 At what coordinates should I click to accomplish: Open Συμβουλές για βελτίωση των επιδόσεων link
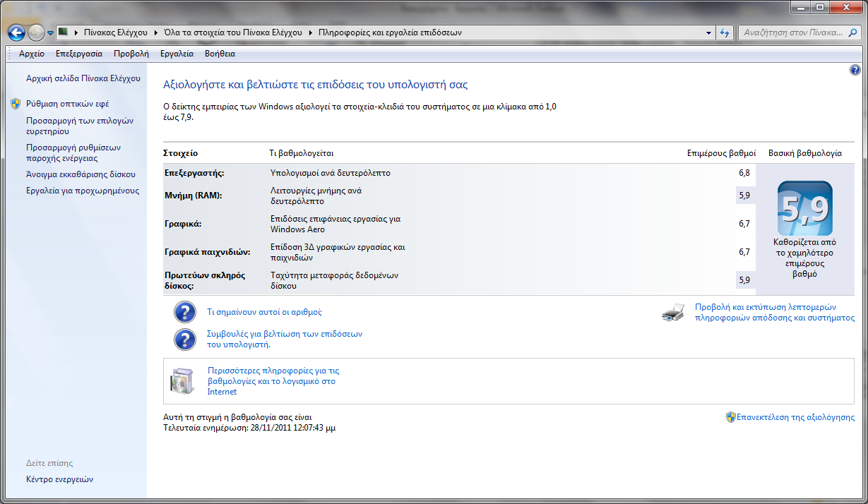pos(285,339)
